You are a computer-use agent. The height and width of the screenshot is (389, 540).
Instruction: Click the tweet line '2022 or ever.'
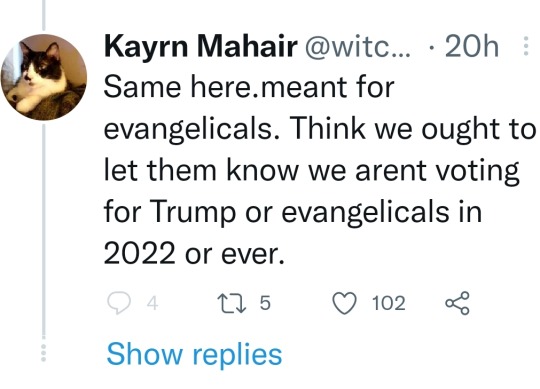point(194,255)
